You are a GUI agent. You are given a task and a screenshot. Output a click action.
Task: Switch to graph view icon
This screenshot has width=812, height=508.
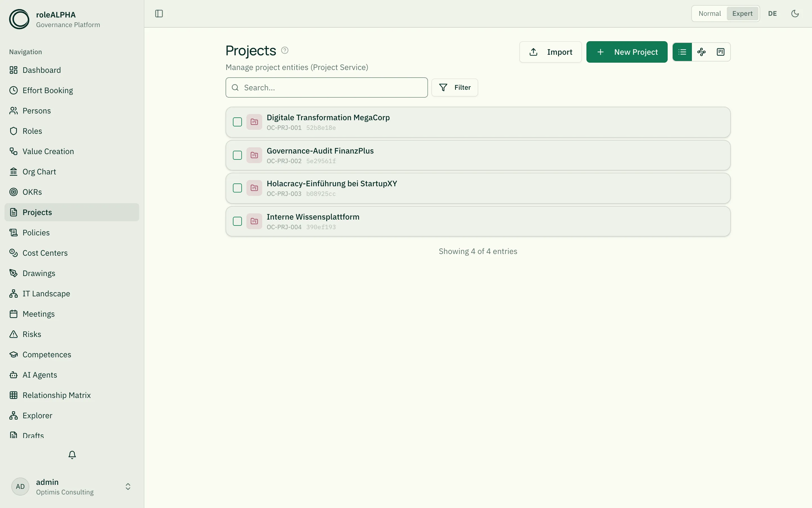(701, 52)
